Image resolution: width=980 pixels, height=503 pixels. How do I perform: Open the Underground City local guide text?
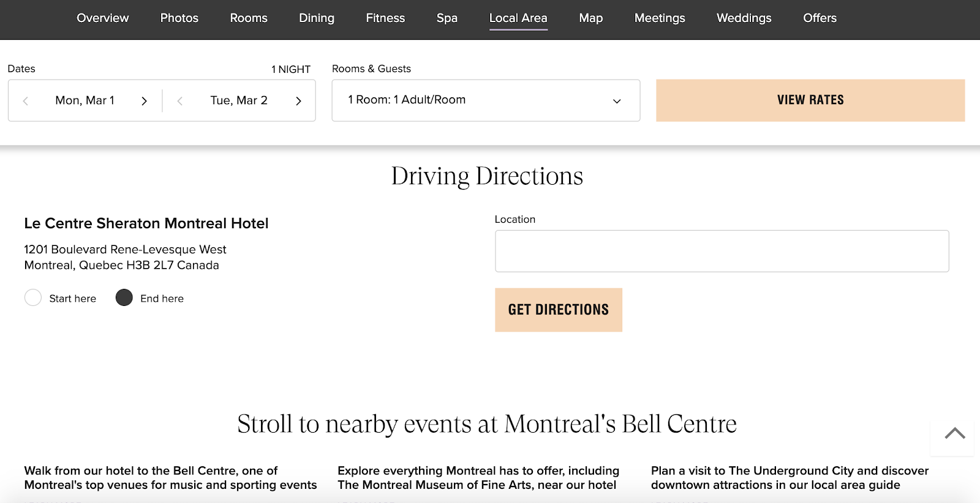(790, 477)
